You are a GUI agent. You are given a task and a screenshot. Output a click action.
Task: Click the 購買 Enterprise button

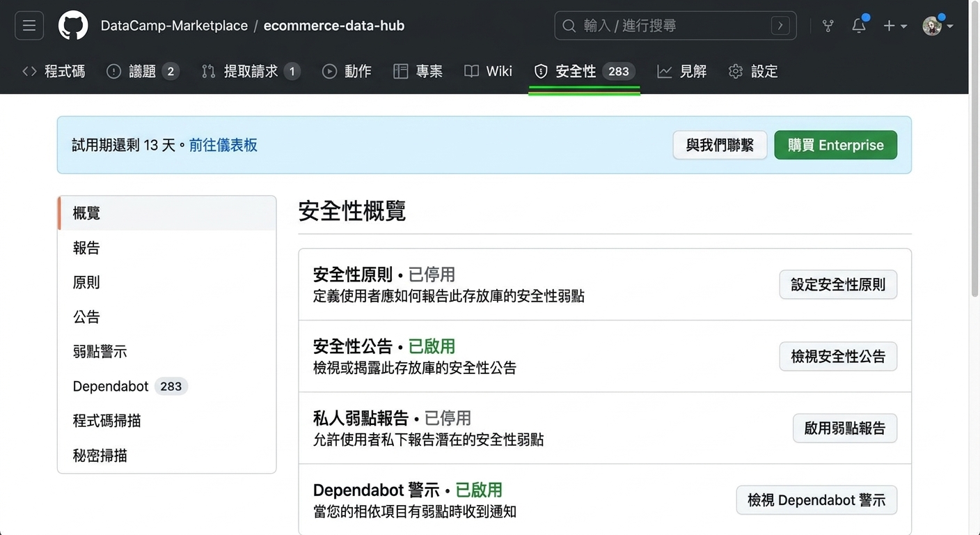point(836,145)
